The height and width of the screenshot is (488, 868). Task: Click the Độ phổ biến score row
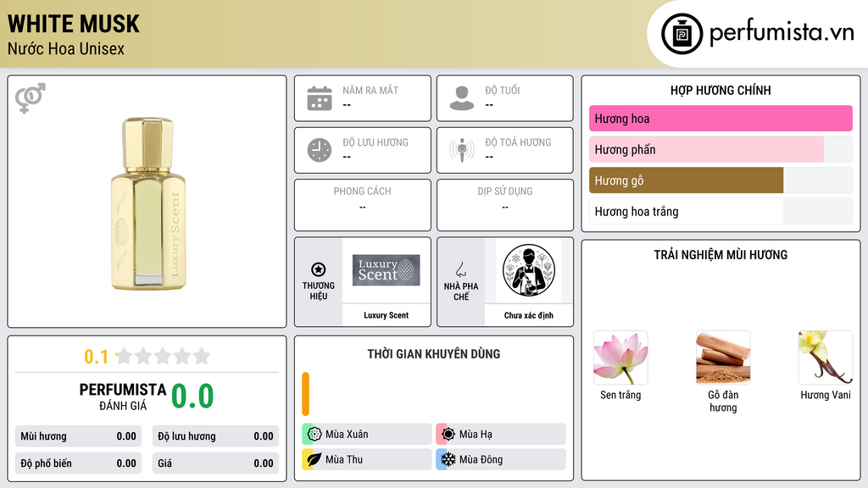point(79,463)
